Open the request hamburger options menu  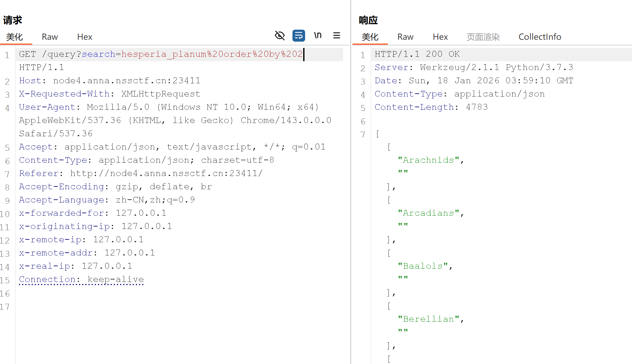click(337, 36)
